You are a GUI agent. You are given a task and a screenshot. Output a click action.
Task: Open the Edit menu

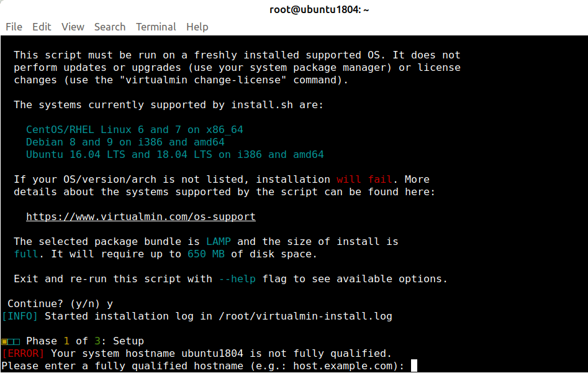[42, 27]
